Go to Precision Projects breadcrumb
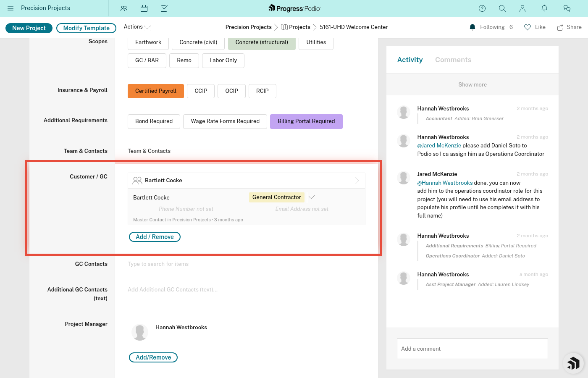Image resolution: width=588 pixels, height=378 pixels. pos(249,27)
